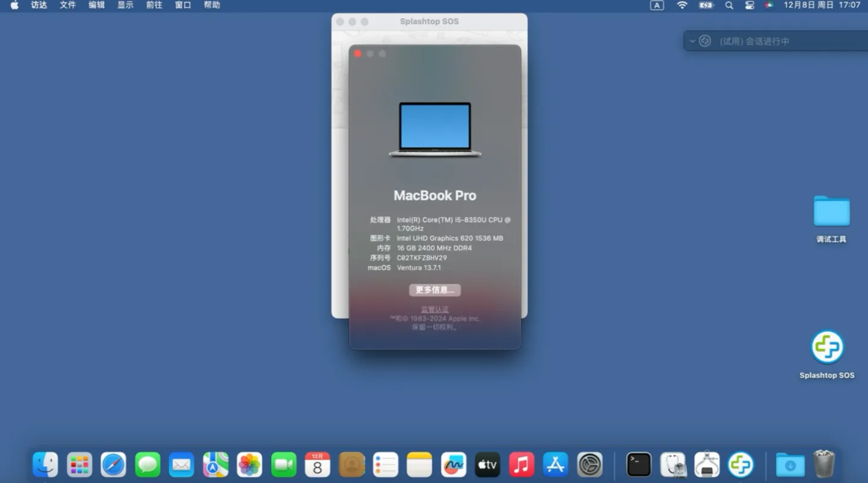Click Splashtop SOS icon in the Dock

[741, 465]
